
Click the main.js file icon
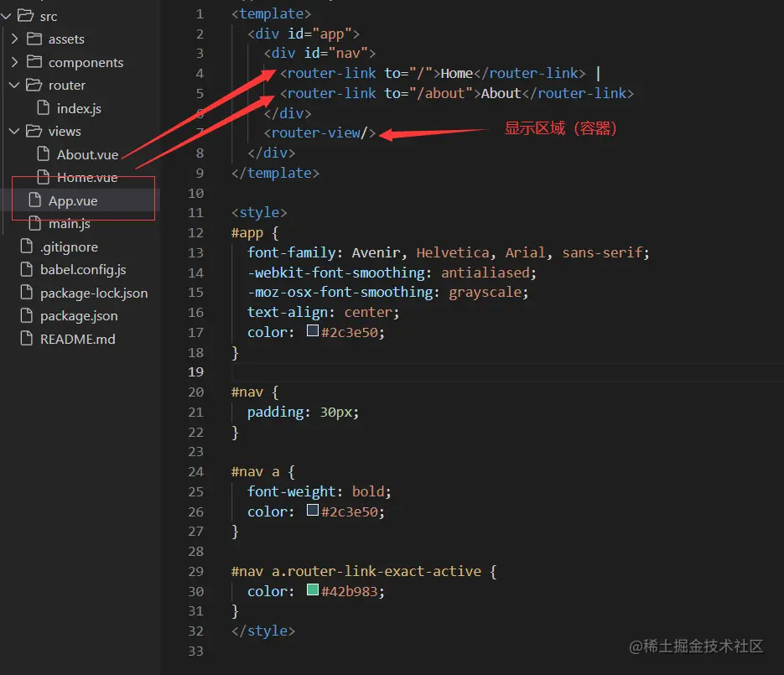coord(35,222)
